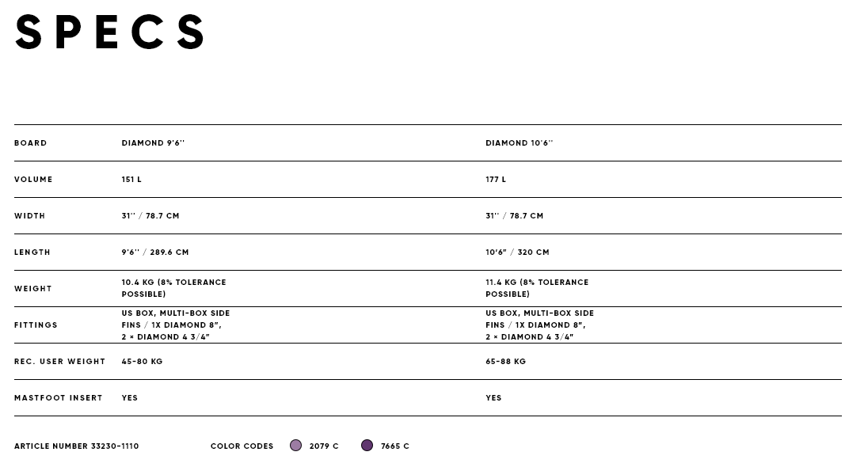Click the MASTFOOT INSERT row label

tap(59, 398)
